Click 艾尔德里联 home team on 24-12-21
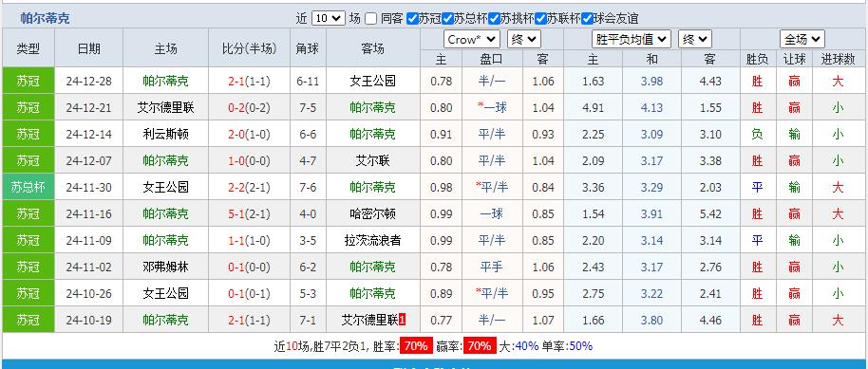Screen dimensions: 868x369 (x=165, y=108)
